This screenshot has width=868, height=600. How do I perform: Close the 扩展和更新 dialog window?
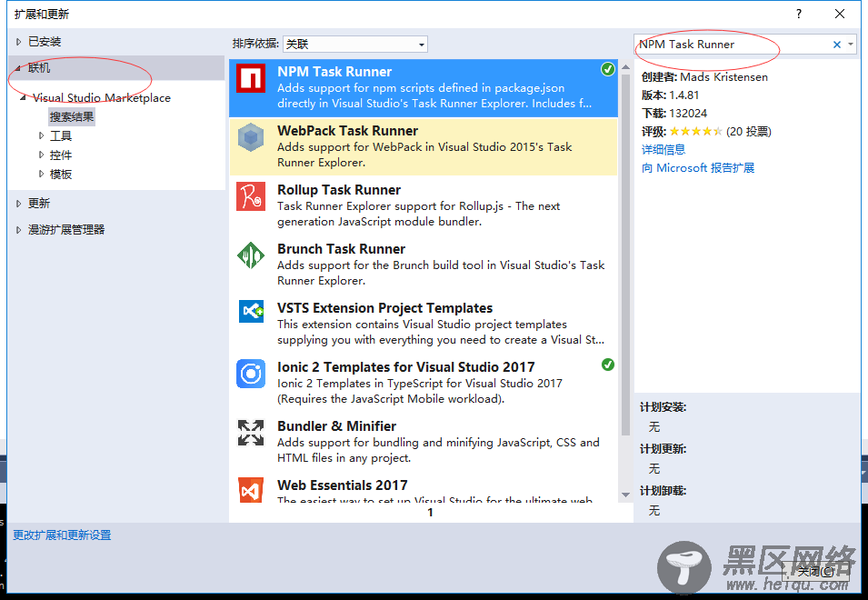(x=840, y=14)
